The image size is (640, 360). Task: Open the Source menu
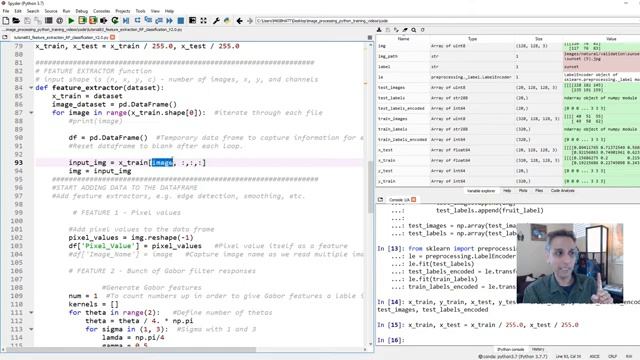(51, 11)
